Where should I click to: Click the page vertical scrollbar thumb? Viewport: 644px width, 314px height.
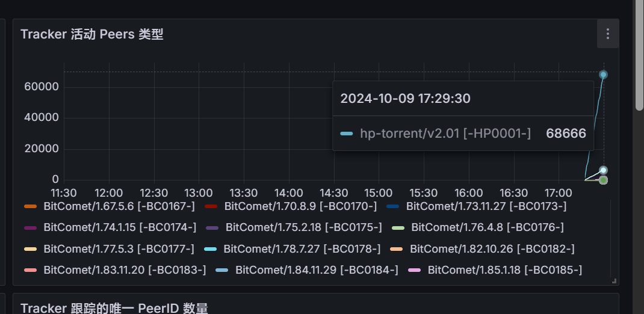[x=639, y=54]
